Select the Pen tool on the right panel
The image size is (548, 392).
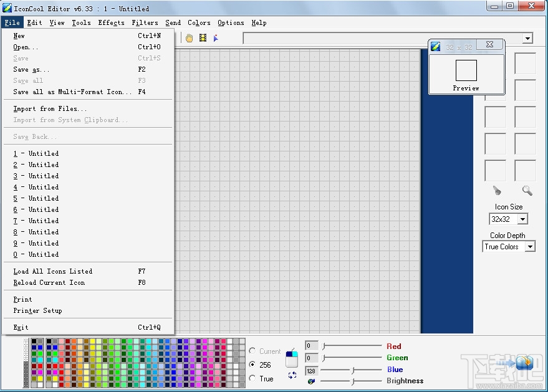point(497,190)
